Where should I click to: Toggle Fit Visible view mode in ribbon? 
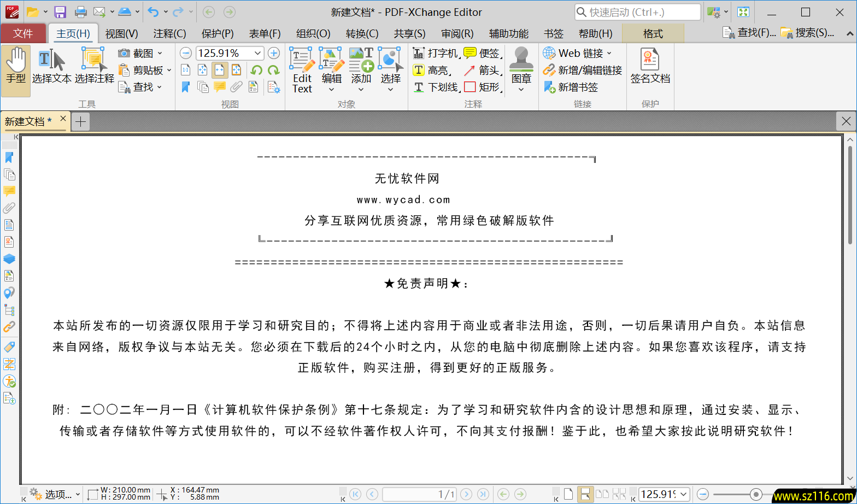coord(237,70)
